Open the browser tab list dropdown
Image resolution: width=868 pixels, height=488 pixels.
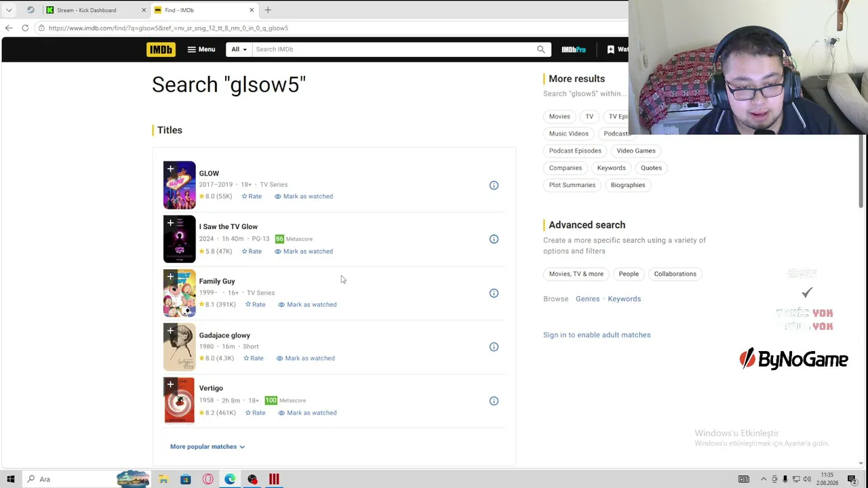point(9,10)
